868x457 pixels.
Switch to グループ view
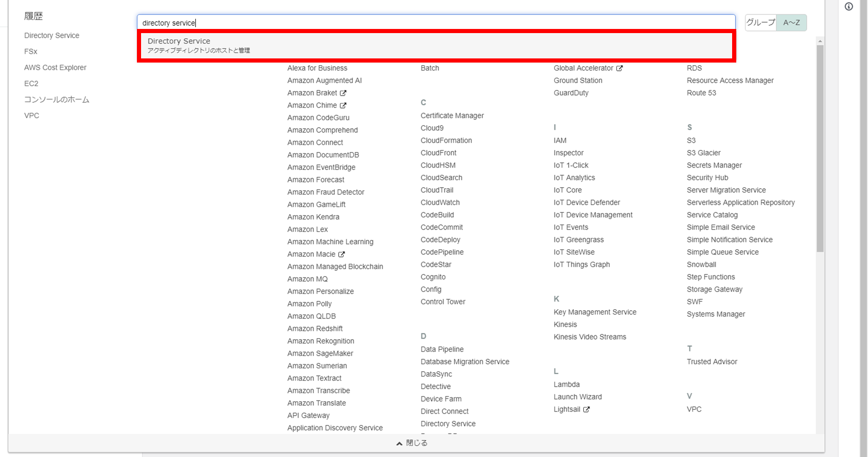coord(761,22)
